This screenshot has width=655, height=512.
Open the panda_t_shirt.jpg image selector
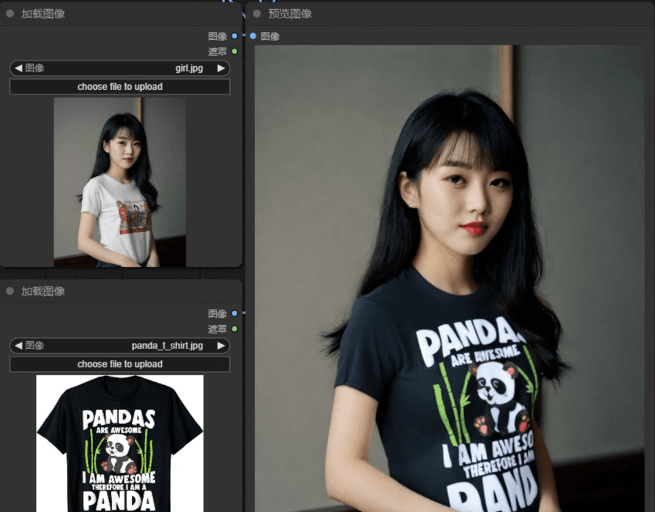point(119,345)
